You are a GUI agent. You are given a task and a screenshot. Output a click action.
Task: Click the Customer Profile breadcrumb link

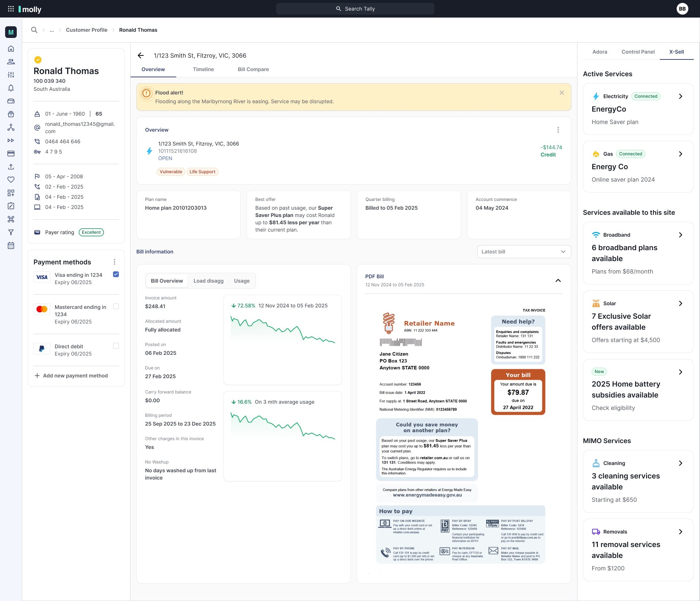point(87,30)
